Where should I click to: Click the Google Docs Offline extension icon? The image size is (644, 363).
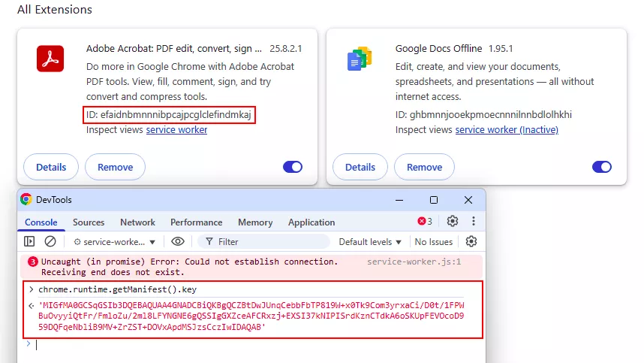(360, 59)
